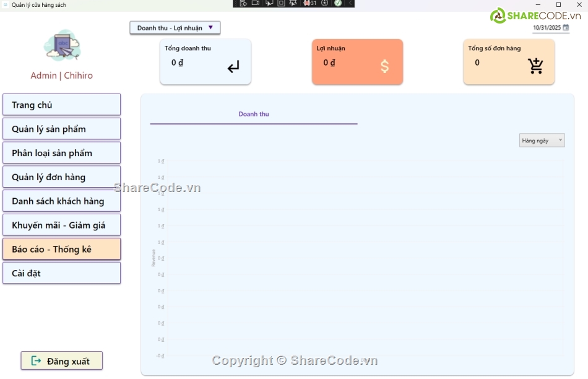Select Quản lý đơn hàng in the sidebar
The width and height of the screenshot is (588, 379).
click(61, 177)
